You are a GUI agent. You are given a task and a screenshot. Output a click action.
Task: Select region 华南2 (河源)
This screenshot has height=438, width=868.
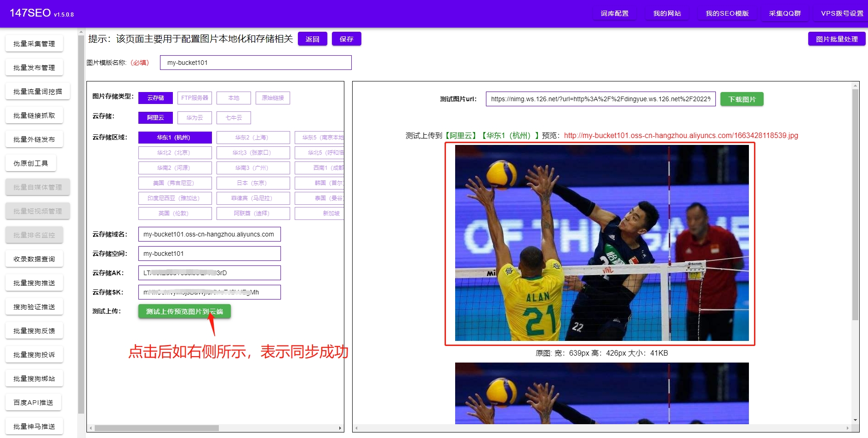click(x=175, y=168)
